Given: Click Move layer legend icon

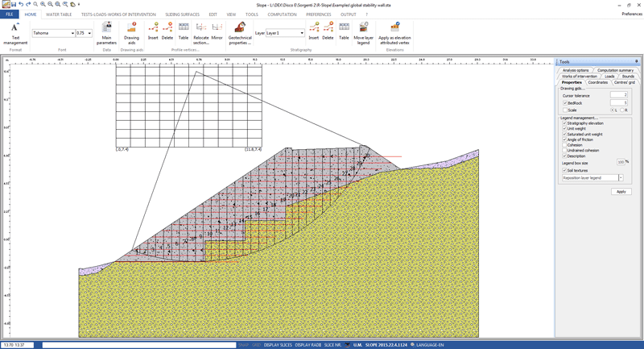Looking at the screenshot, I should tap(363, 32).
